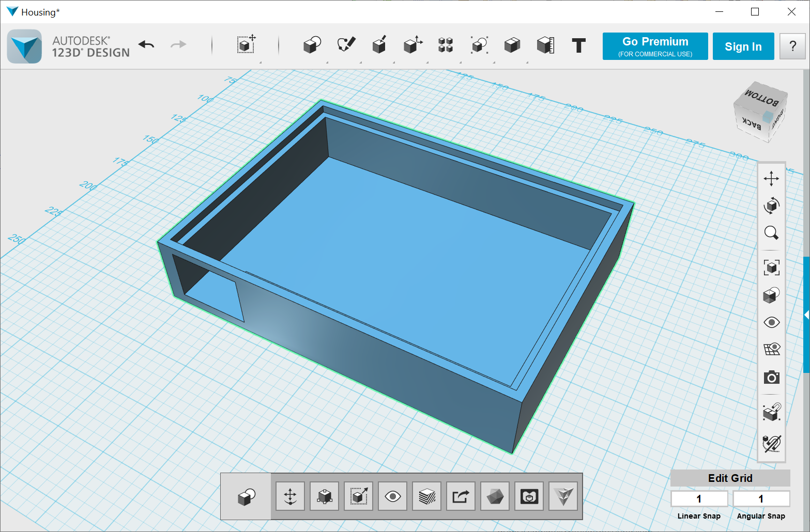The image size is (810, 532).
Task: Click the Meshmixer logo icon in context bar
Action: coord(563,496)
